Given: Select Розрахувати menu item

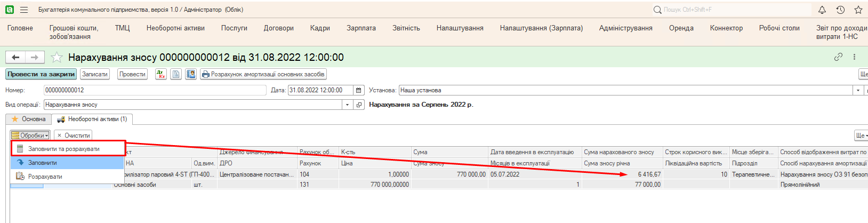Looking at the screenshot, I should (68, 177).
